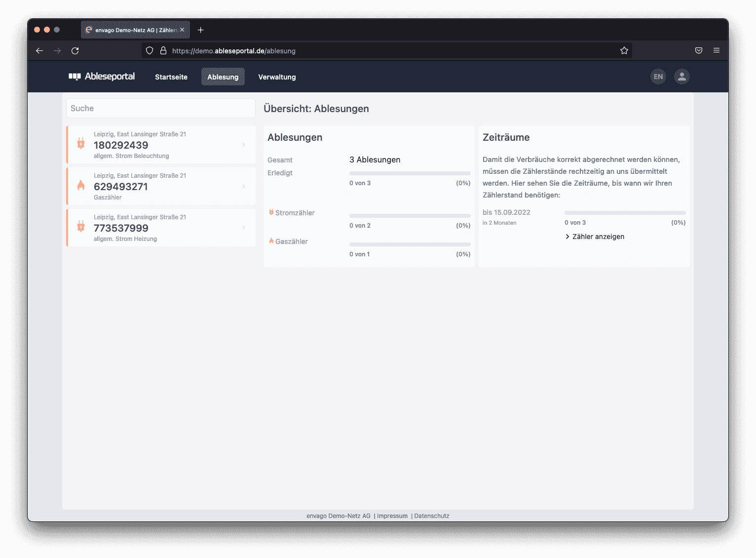The width and height of the screenshot is (756, 558).
Task: Close the envago Demo-Netz AG tab
Action: tap(182, 30)
